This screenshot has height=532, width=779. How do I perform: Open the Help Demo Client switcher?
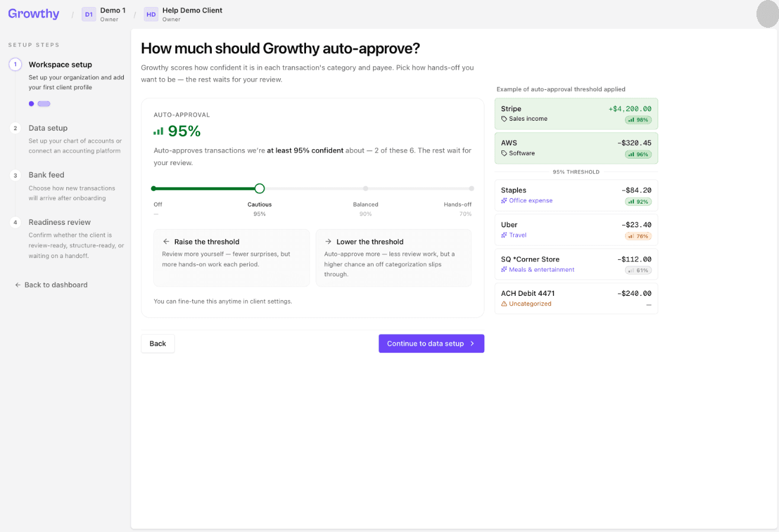click(x=184, y=14)
